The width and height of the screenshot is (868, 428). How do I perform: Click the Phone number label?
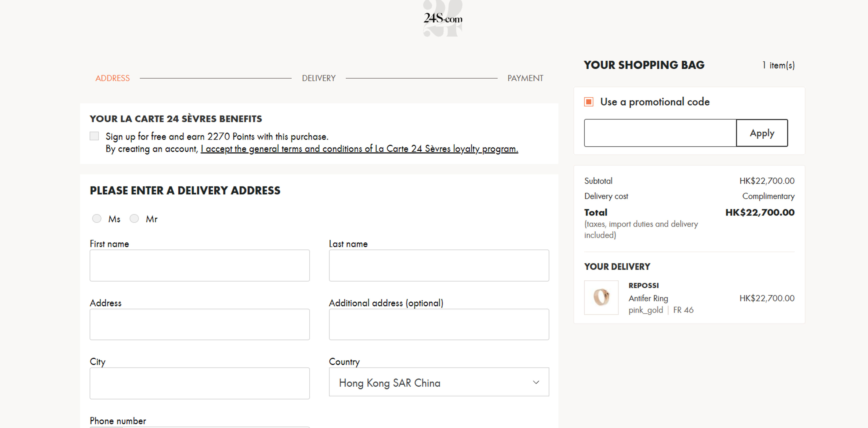point(118,421)
